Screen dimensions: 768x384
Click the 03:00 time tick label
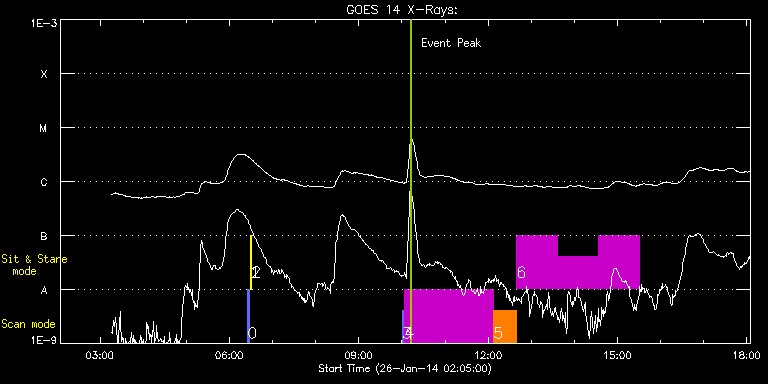(100, 355)
